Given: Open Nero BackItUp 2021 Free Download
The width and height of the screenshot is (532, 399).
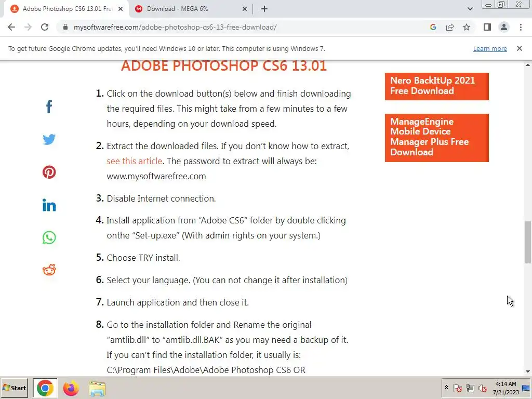Looking at the screenshot, I should pyautogui.click(x=436, y=86).
